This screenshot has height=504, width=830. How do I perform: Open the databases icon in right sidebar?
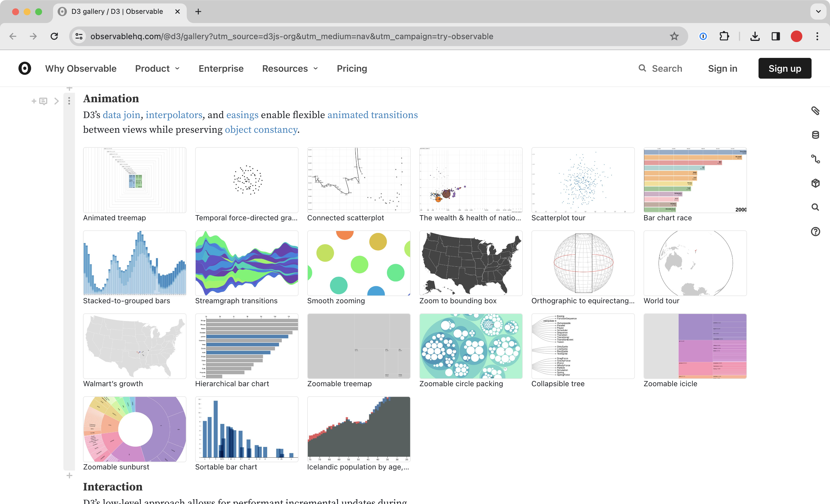pyautogui.click(x=815, y=135)
